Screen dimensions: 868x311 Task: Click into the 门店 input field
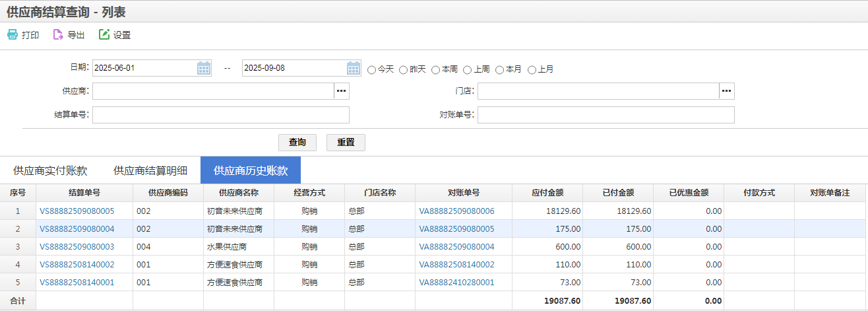pyautogui.click(x=598, y=91)
